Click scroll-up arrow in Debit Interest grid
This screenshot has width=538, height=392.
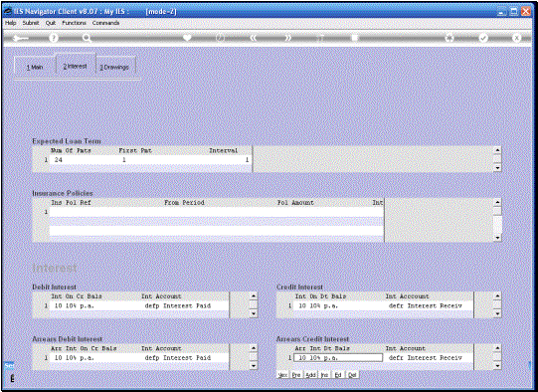coord(254,295)
